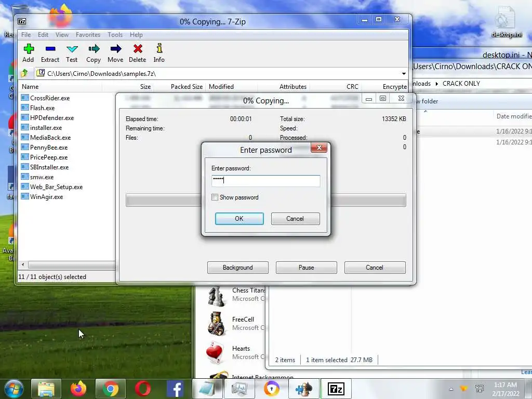Click the Add toolbar icon in 7-Zip

(x=29, y=49)
